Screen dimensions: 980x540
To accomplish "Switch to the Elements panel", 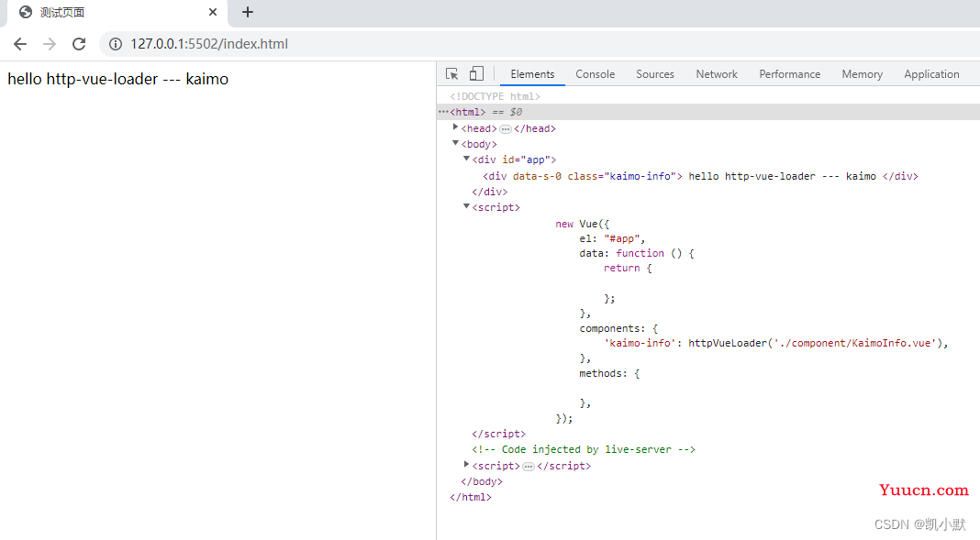I will [532, 73].
